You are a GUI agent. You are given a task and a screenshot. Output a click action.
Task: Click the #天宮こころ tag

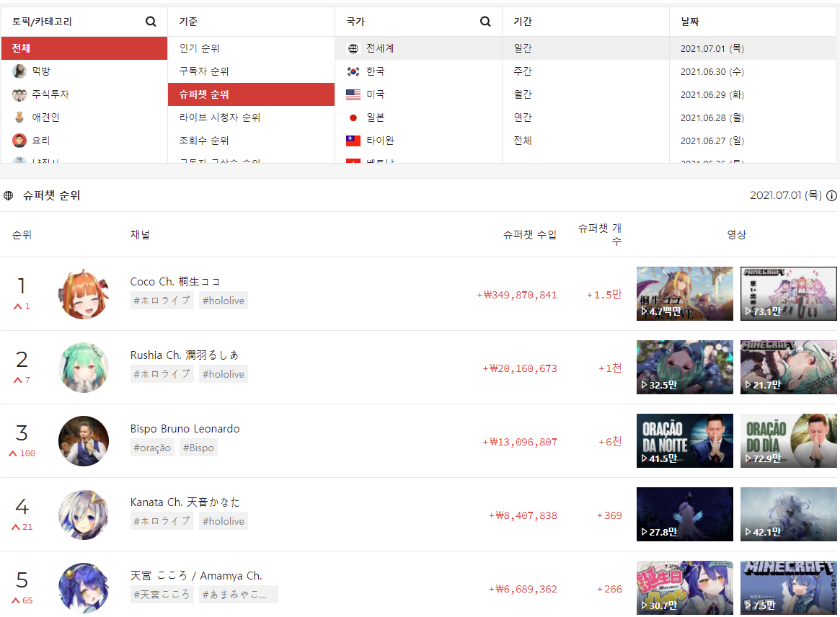[162, 595]
